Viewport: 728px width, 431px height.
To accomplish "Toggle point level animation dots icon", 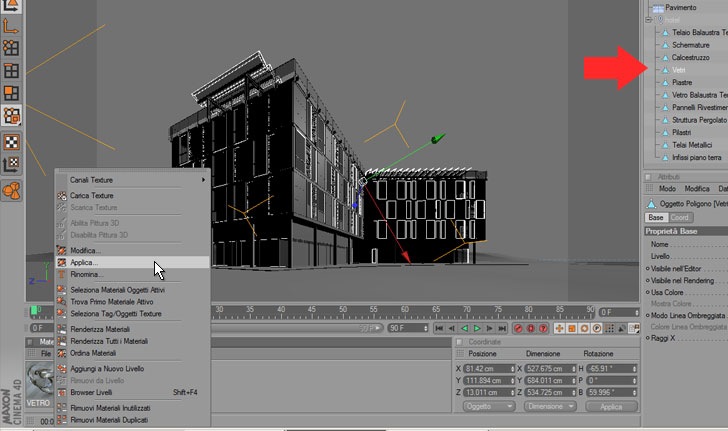I will (609, 328).
